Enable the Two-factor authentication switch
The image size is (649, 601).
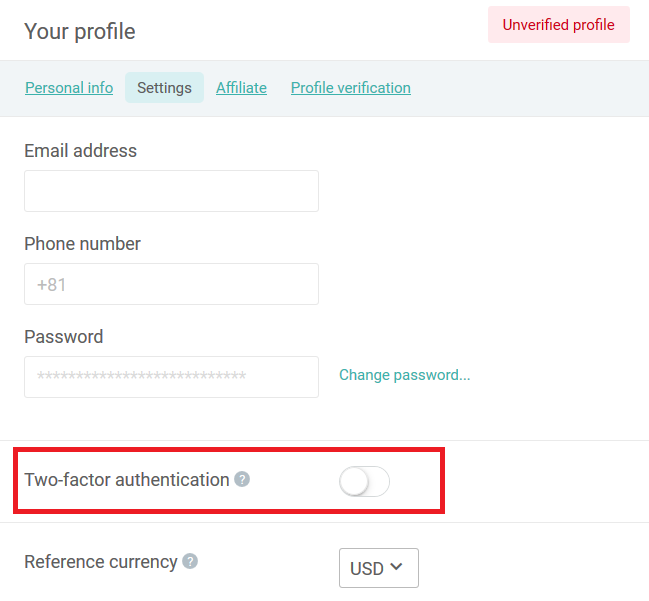[364, 483]
